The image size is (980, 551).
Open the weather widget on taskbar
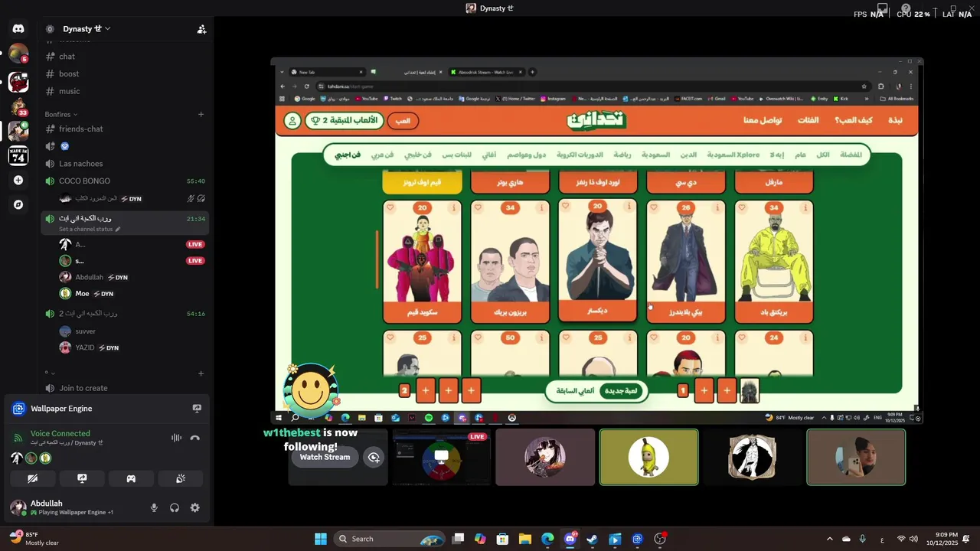(34, 539)
